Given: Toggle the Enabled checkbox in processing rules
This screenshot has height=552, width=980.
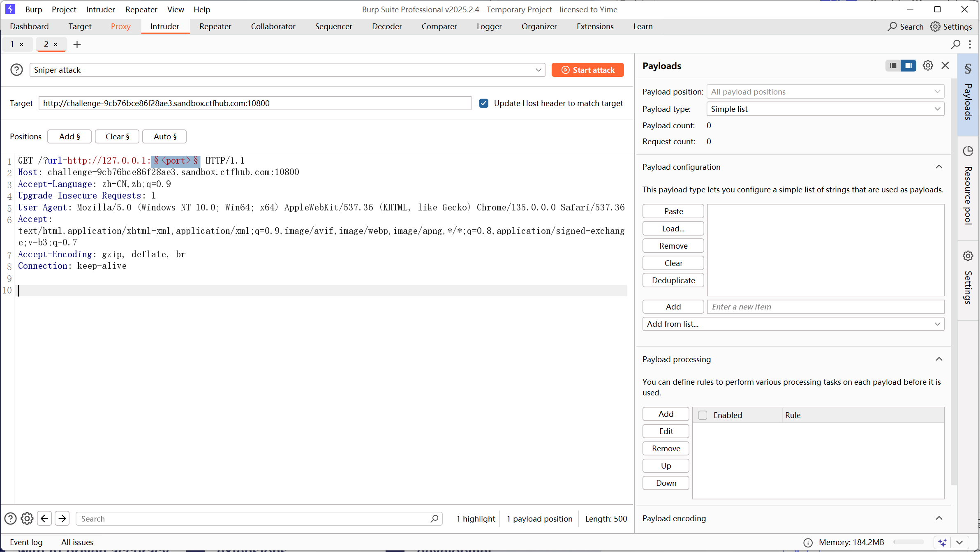Looking at the screenshot, I should point(703,415).
